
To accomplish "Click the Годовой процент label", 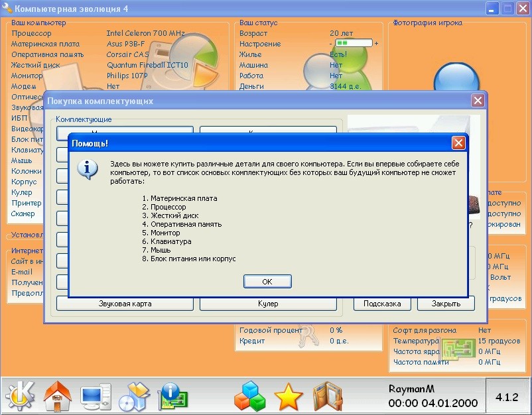I will click(271, 330).
